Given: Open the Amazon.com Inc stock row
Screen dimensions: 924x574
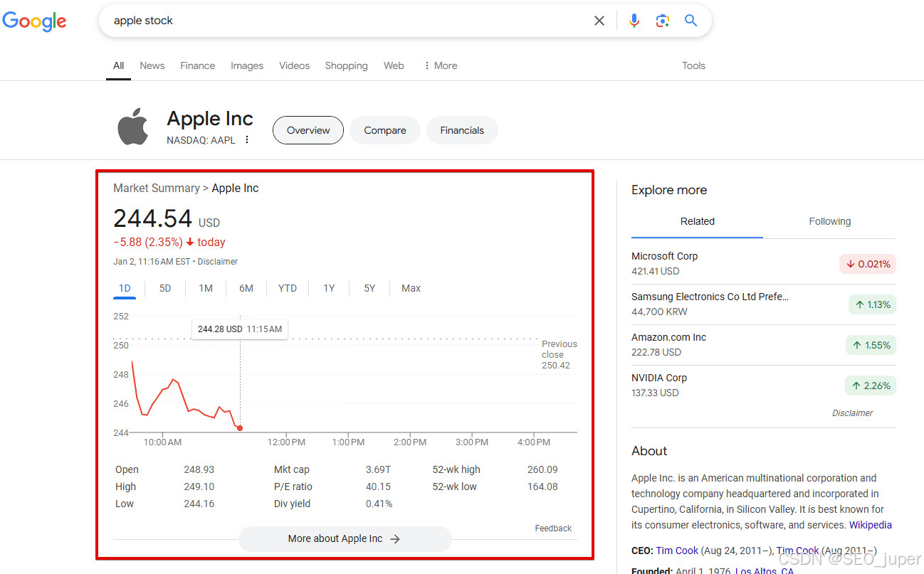Looking at the screenshot, I should pos(764,345).
